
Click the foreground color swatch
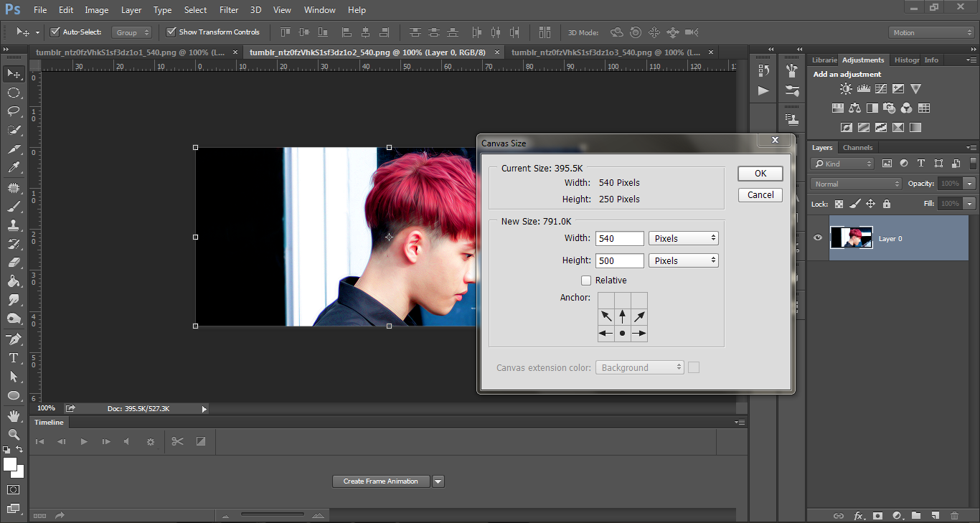click(x=10, y=464)
